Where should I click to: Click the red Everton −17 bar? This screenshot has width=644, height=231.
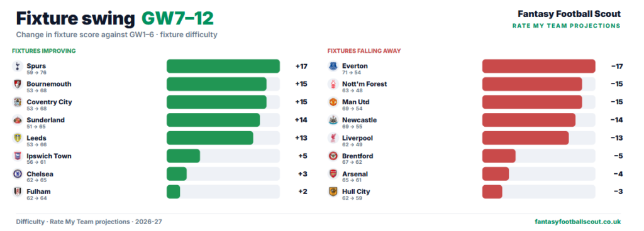click(x=538, y=67)
